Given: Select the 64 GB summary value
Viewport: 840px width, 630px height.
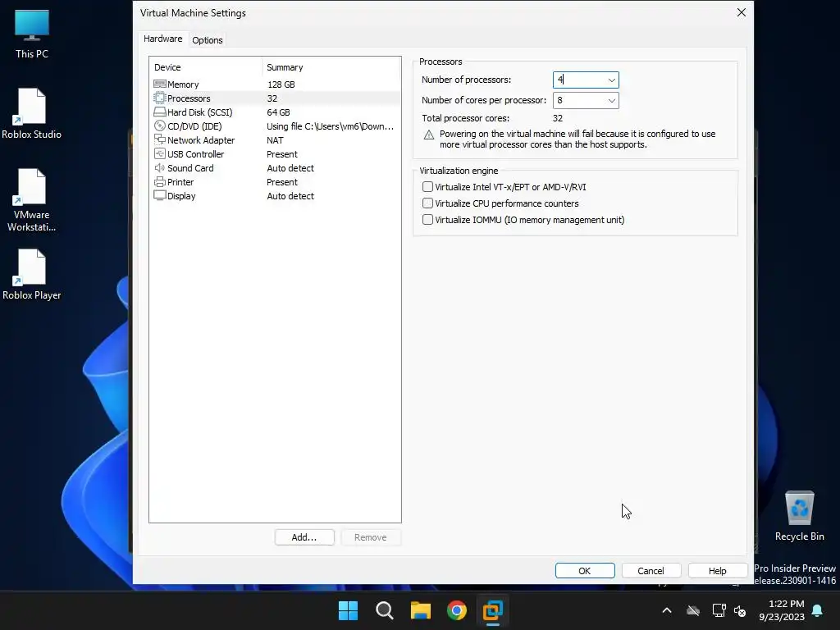Looking at the screenshot, I should click(x=279, y=112).
